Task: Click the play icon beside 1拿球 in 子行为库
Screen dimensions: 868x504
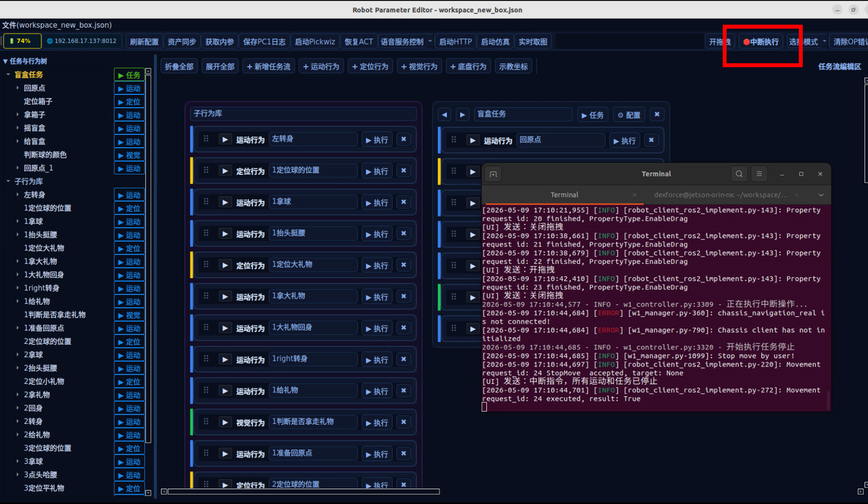Action: tap(225, 202)
